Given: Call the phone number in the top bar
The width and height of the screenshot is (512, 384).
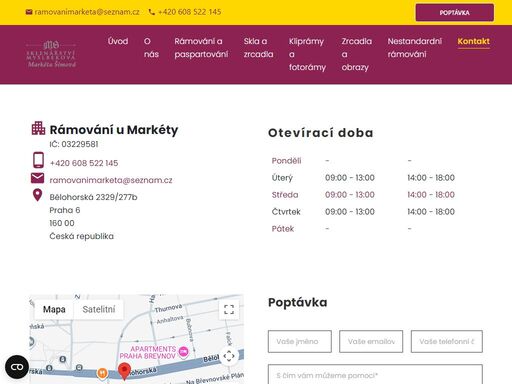Looking at the screenshot, I should 189,12.
